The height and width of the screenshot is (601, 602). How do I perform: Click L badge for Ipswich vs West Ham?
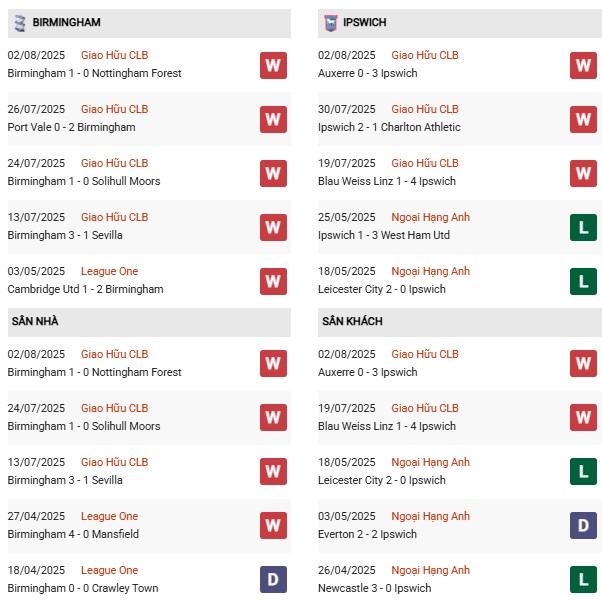(583, 227)
